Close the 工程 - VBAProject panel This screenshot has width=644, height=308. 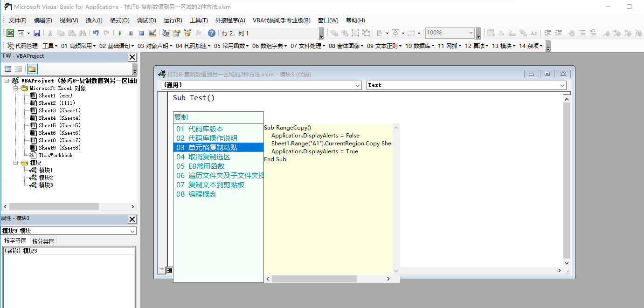click(x=132, y=57)
